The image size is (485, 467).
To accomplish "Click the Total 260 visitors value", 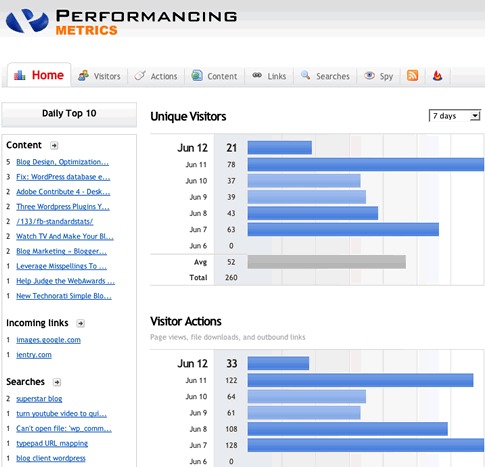I will tap(231, 277).
